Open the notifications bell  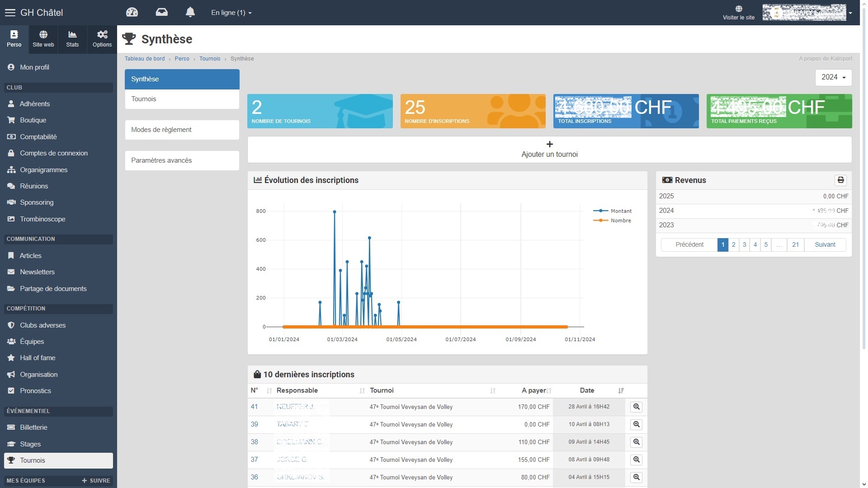(x=190, y=12)
